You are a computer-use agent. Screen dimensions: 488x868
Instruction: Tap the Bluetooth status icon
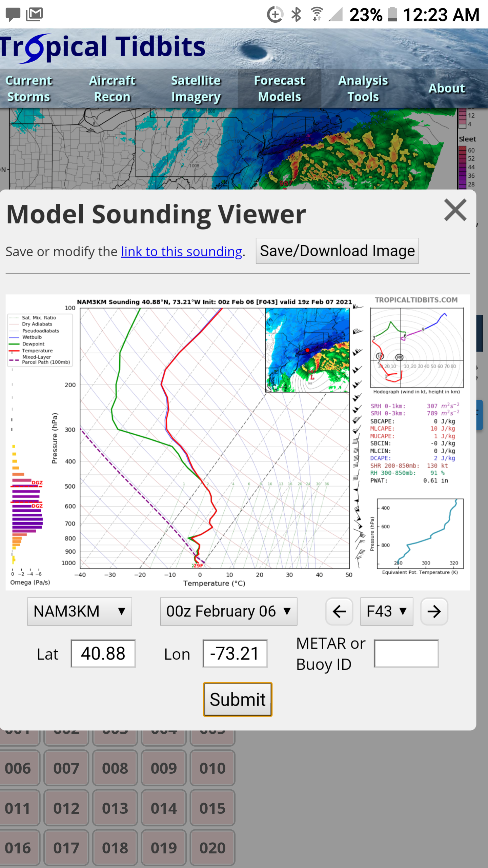pyautogui.click(x=296, y=15)
